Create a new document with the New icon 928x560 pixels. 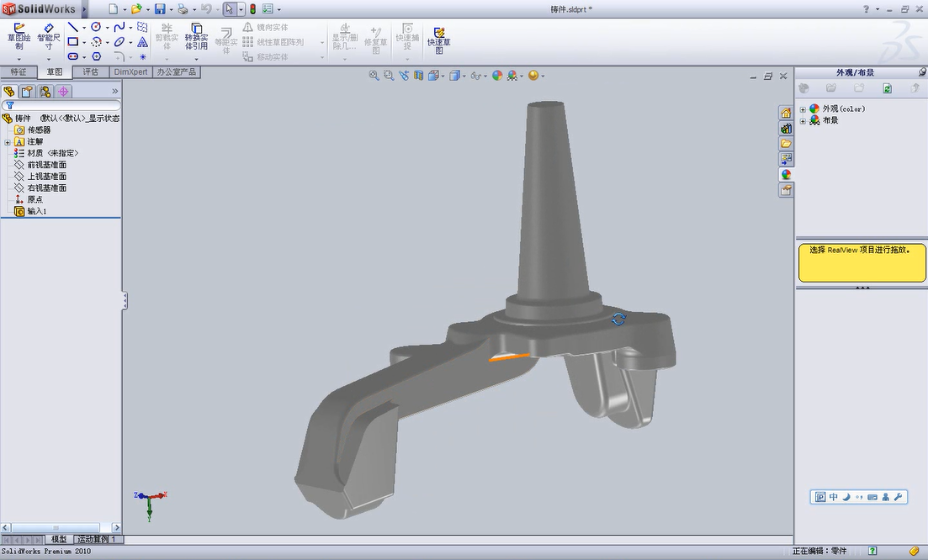pyautogui.click(x=113, y=9)
